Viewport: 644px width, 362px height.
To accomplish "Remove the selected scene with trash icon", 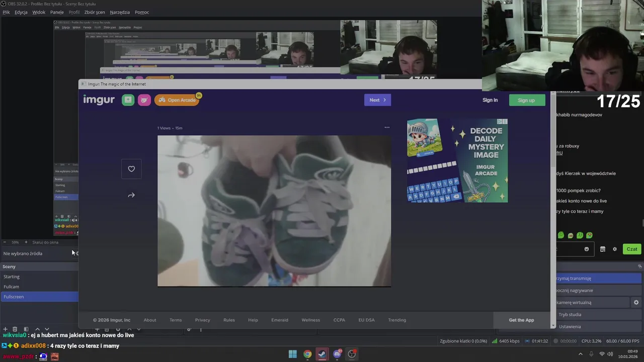I will coord(15,329).
